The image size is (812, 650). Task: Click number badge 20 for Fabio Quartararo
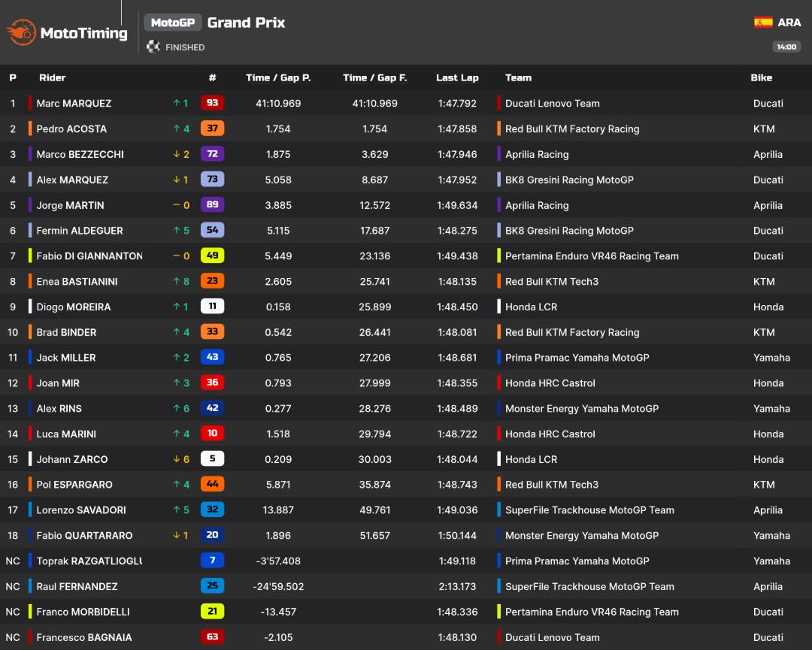click(212, 534)
